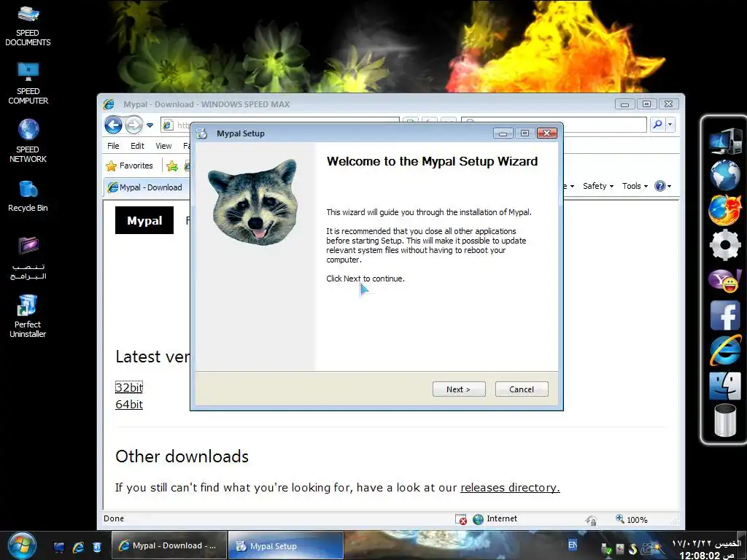
Task: Cancel the Mypal Setup wizard
Action: point(522,389)
